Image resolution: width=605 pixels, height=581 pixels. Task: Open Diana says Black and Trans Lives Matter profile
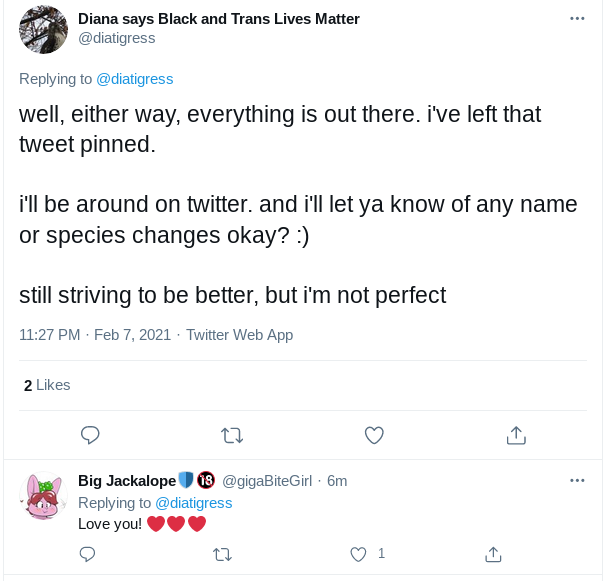click(219, 19)
